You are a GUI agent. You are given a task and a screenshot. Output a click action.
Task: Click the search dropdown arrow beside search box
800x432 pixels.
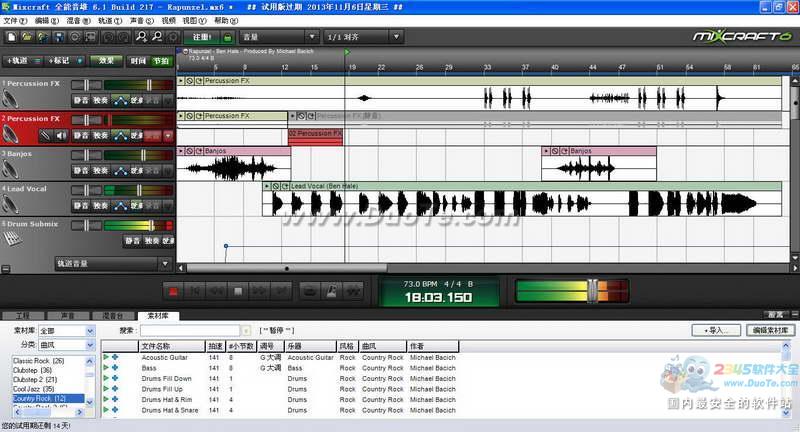tap(246, 331)
